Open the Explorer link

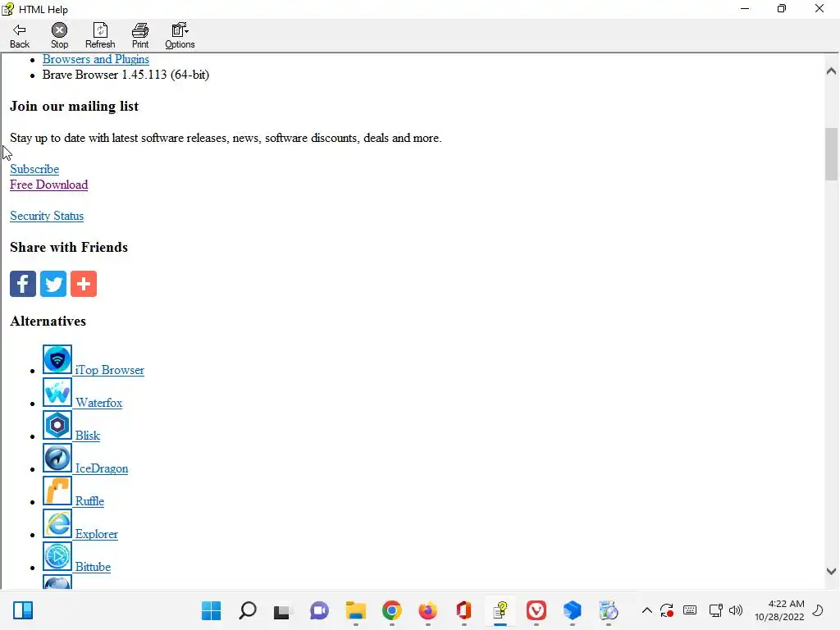coord(97,534)
